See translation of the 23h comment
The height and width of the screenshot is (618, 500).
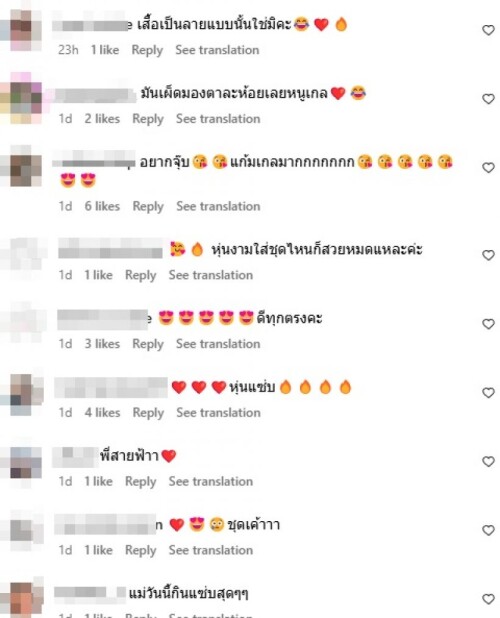coord(217,50)
